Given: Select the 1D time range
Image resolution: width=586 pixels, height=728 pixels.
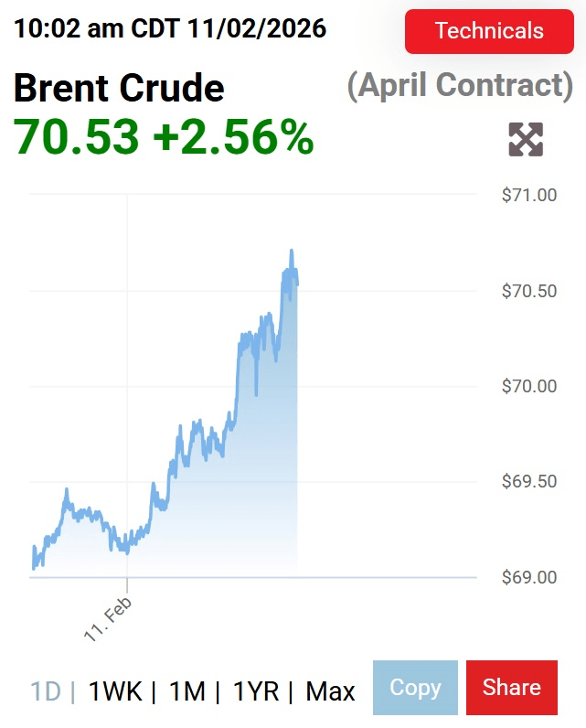Looking at the screenshot, I should pyautogui.click(x=46, y=691).
